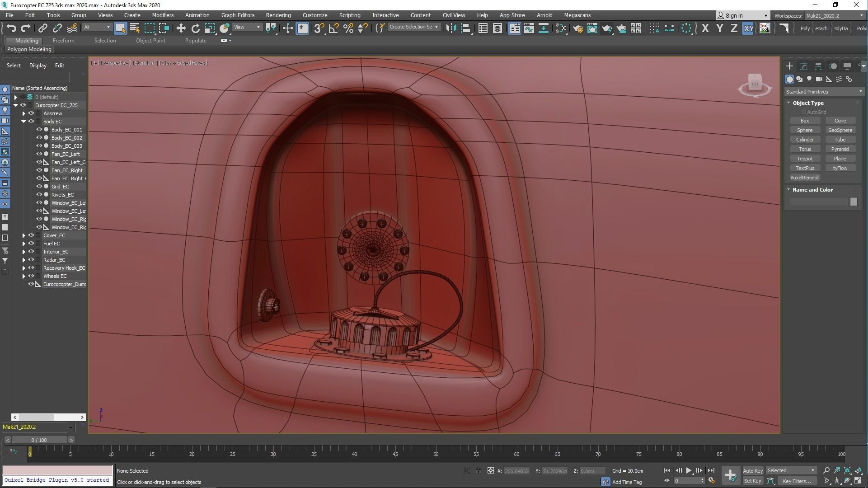
Task: Toggle visibility of Airscrew group
Action: [31, 113]
